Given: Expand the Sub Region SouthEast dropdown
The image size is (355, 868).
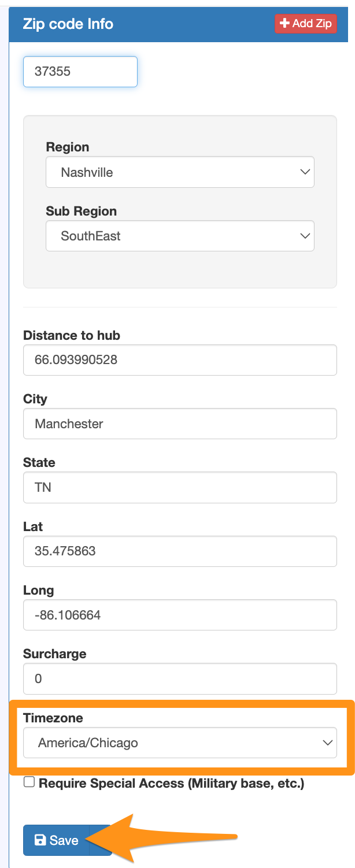Looking at the screenshot, I should 180,236.
